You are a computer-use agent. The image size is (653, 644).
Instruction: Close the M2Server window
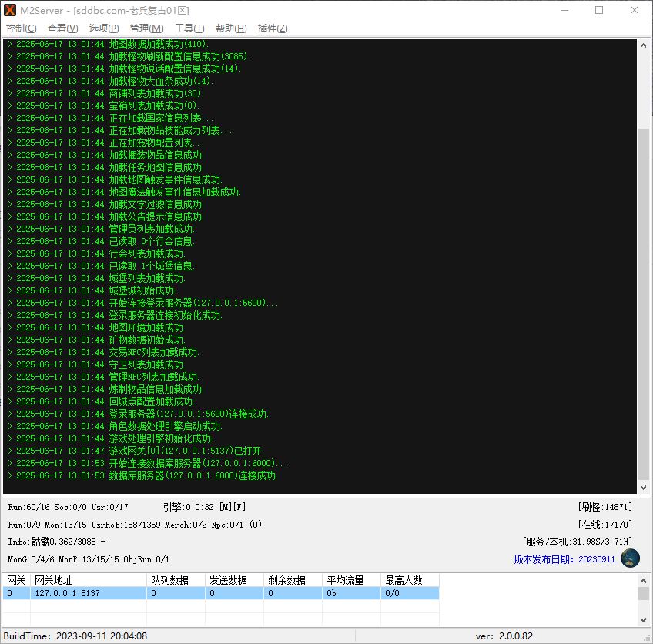point(635,10)
